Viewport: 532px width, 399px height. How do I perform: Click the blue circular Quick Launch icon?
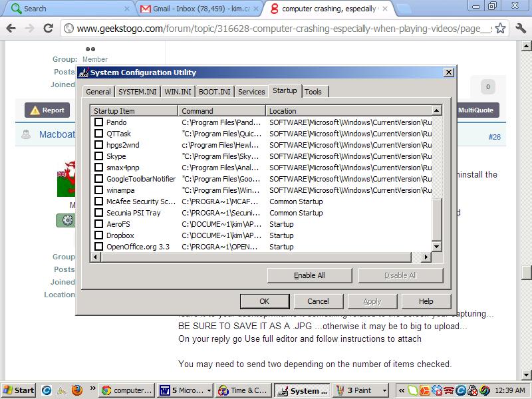coord(47,390)
